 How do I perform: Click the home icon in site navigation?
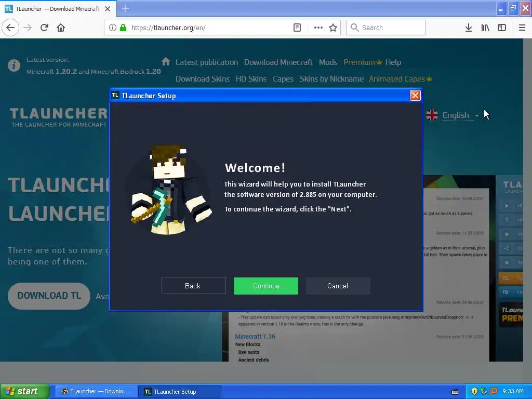click(166, 61)
